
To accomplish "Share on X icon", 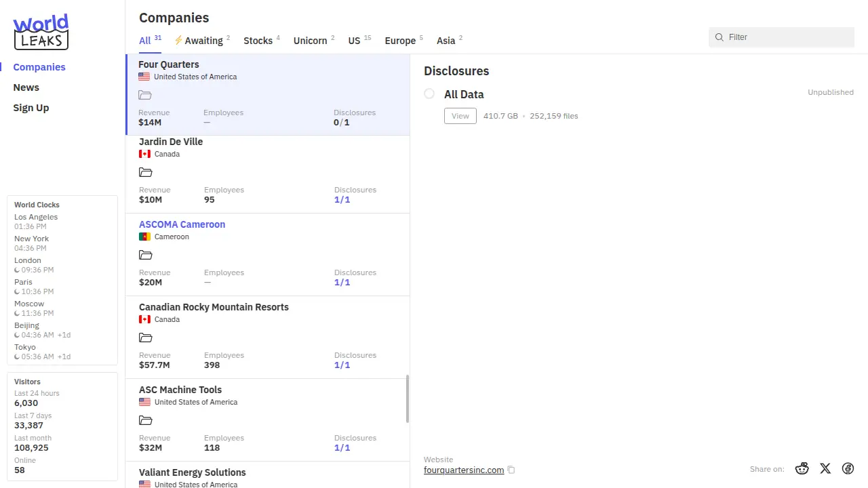I will click(x=825, y=468).
